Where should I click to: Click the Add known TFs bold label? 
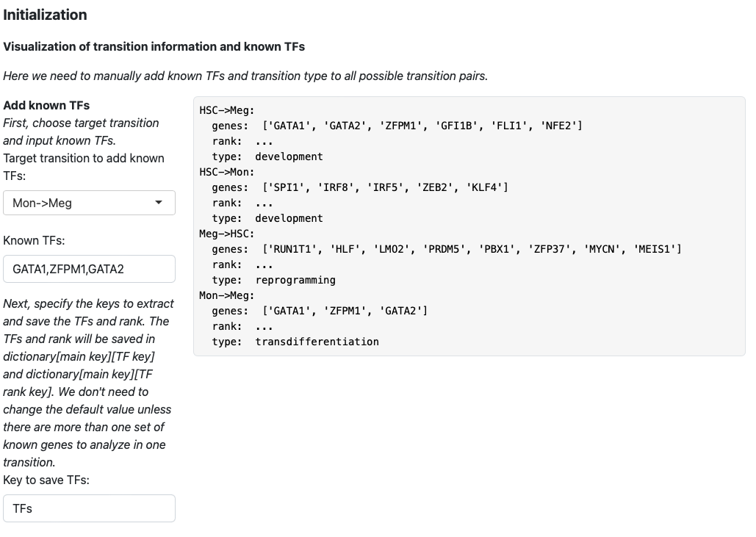46,105
